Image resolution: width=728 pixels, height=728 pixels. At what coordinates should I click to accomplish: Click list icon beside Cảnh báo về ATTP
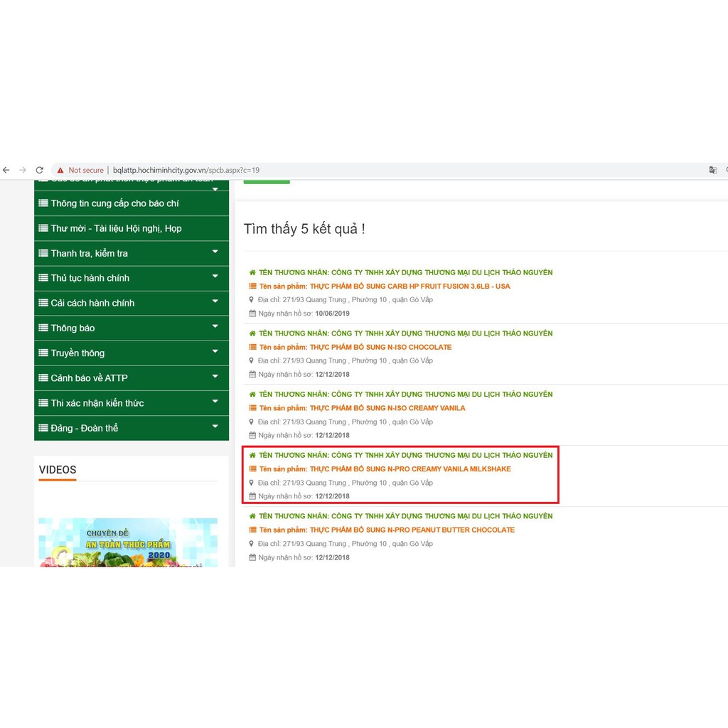click(43, 378)
